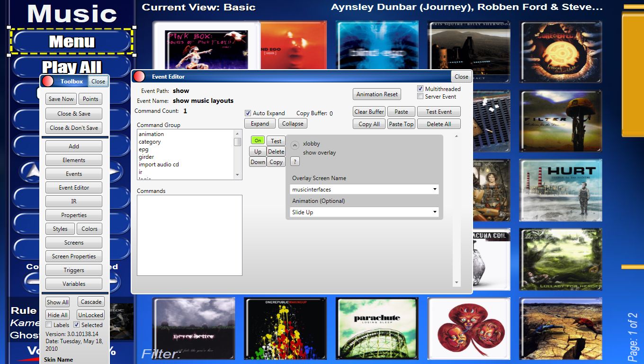Click the Test Event button

coord(439,112)
